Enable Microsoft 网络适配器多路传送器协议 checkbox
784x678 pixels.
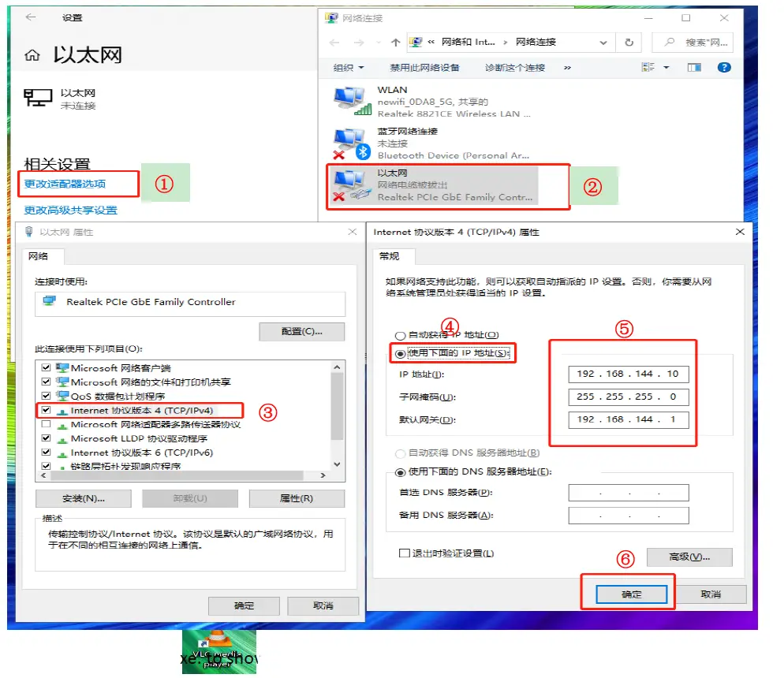pos(46,424)
